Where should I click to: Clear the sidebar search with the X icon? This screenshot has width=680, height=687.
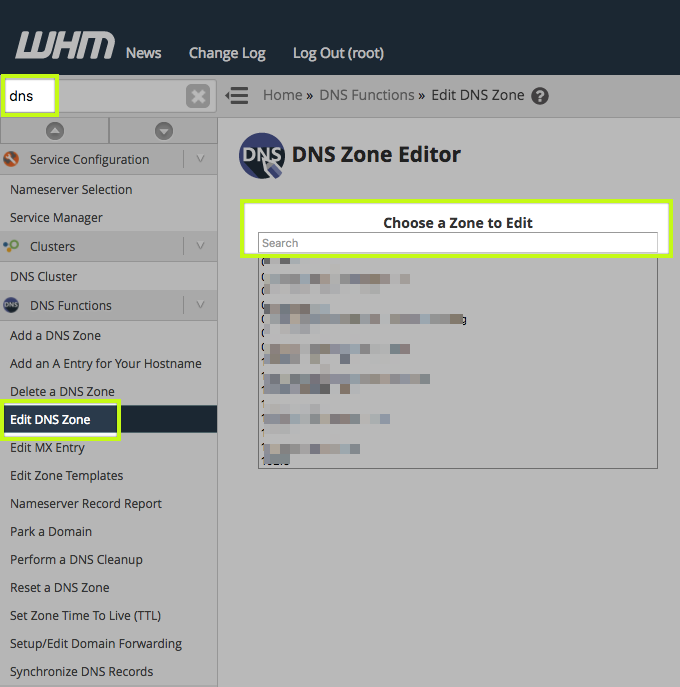tap(198, 96)
